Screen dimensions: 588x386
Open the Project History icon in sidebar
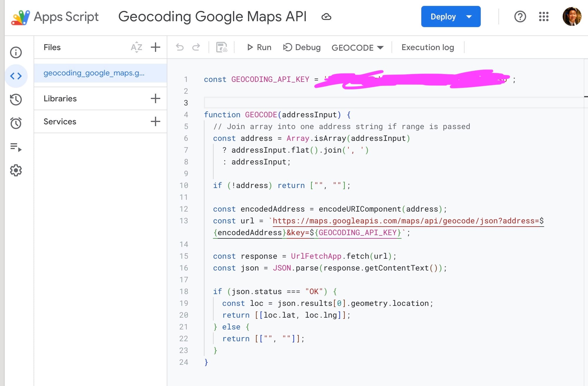(x=16, y=100)
